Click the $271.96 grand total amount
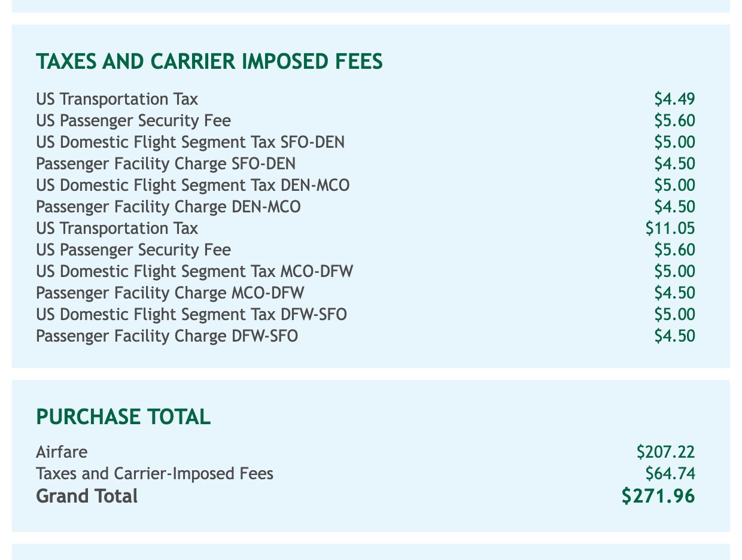Screen dimensions: 742x560 658,496
